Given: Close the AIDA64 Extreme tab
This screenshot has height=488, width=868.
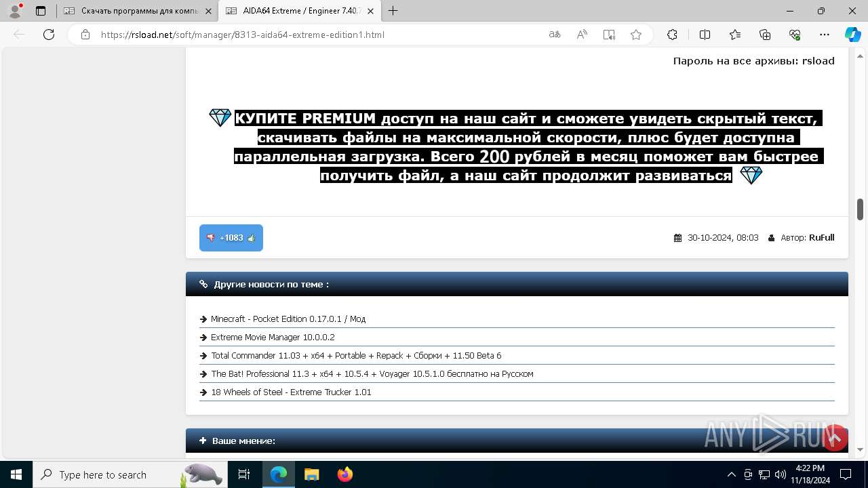Looking at the screenshot, I should point(371,11).
